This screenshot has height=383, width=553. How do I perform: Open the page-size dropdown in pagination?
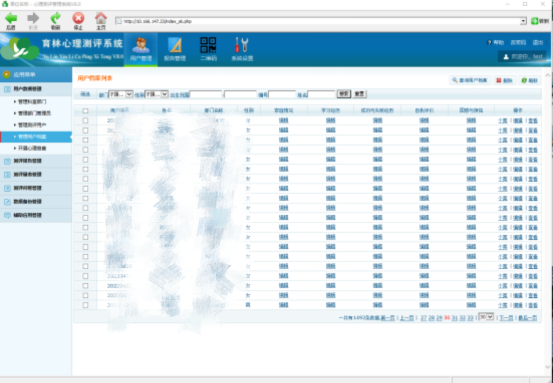click(486, 317)
